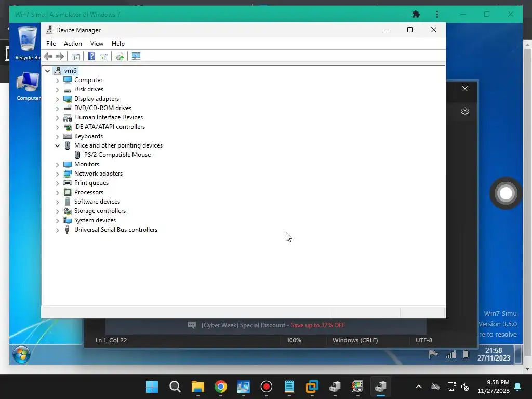Click UTF-8 encoding in Notepad status bar

(x=424, y=340)
